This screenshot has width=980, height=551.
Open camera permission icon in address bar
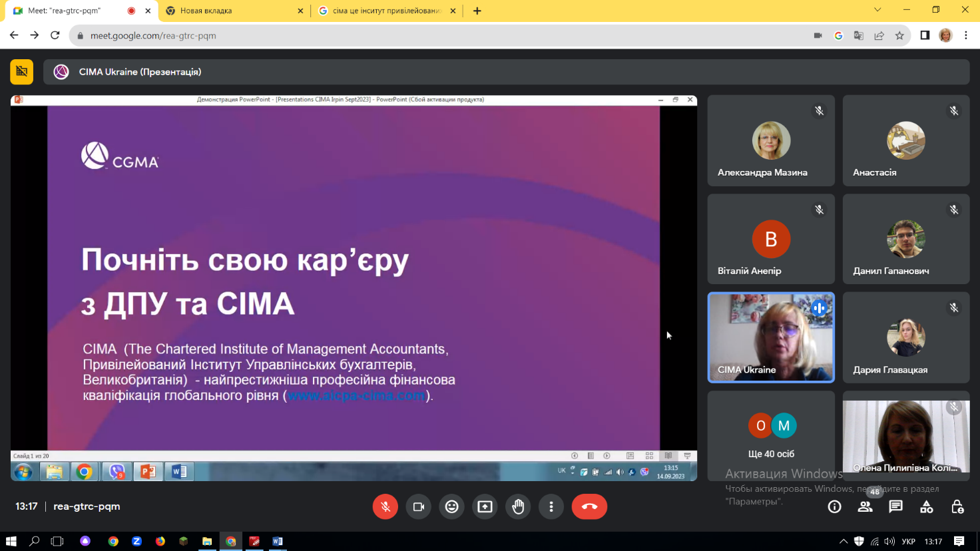pyautogui.click(x=818, y=36)
